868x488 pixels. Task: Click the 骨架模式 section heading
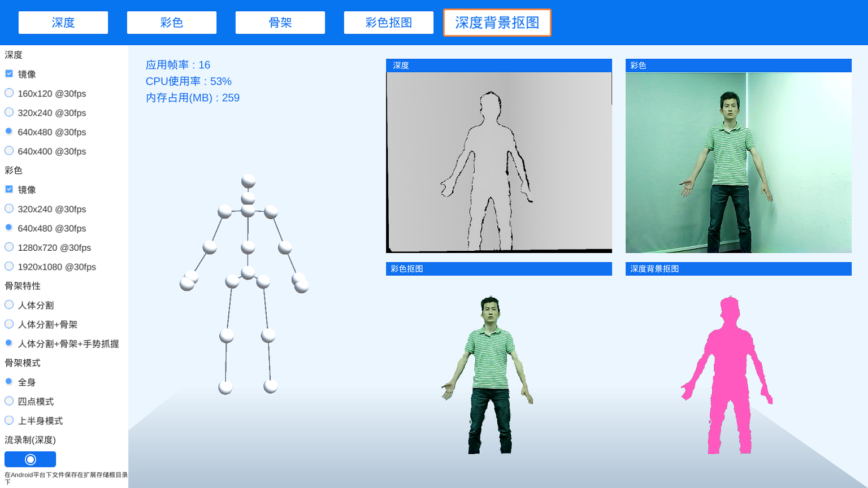[x=23, y=363]
